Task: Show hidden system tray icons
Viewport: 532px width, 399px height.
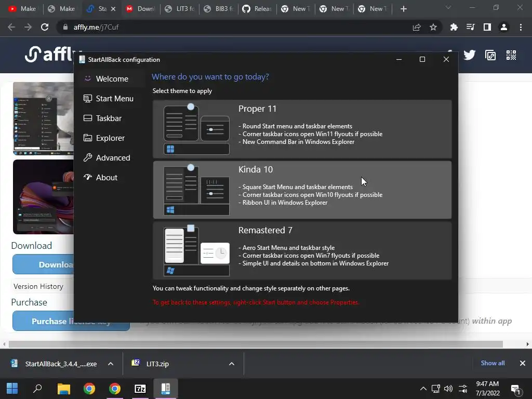Action: [x=423, y=389]
